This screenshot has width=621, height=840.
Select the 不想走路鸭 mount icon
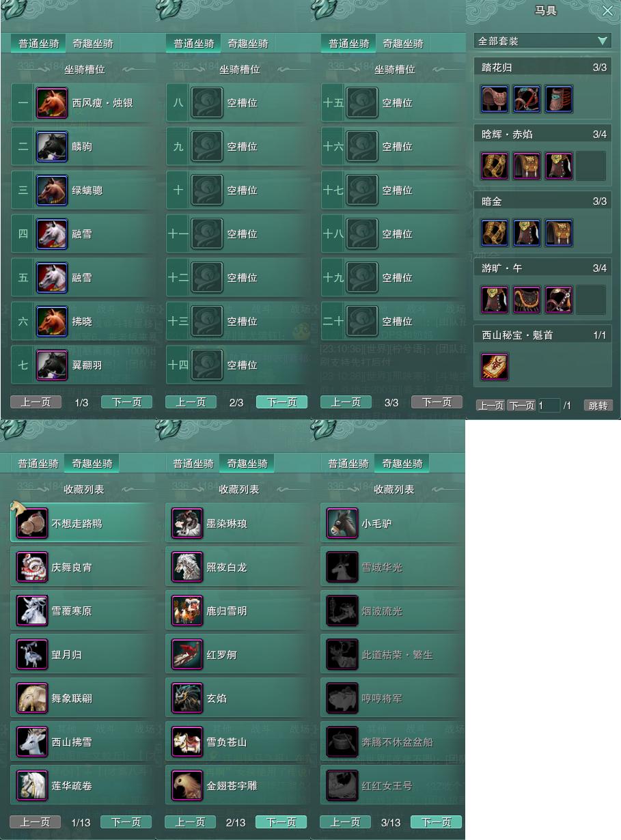pos(32,524)
